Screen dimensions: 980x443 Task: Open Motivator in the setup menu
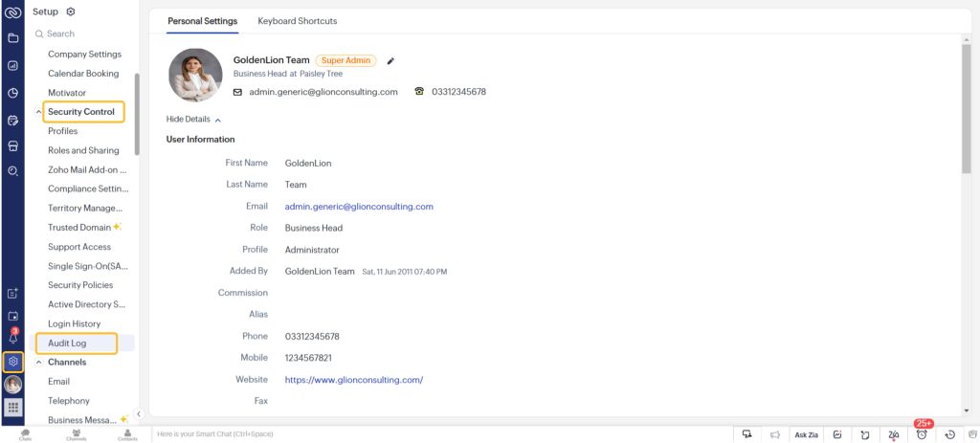click(x=67, y=93)
